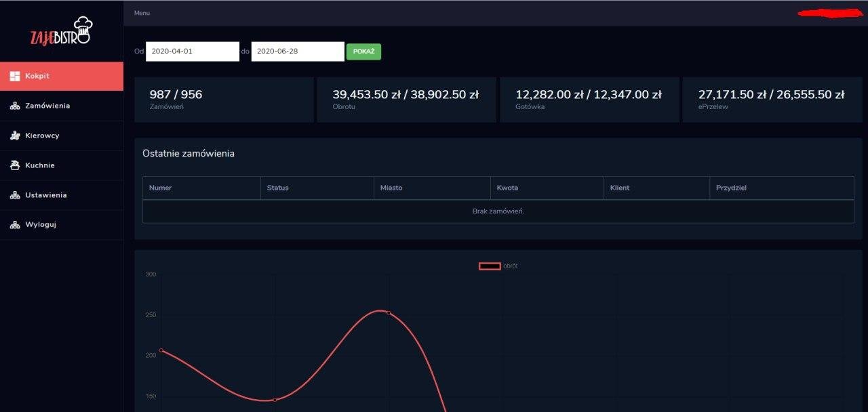This screenshot has height=412, width=868.
Task: Click the Kierowcy driver icon
Action: point(15,136)
